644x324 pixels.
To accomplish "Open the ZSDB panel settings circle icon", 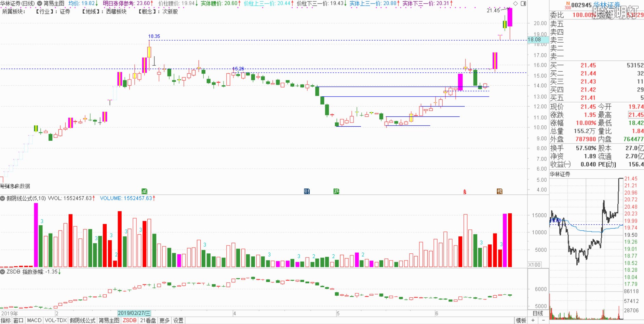I will point(3,272).
